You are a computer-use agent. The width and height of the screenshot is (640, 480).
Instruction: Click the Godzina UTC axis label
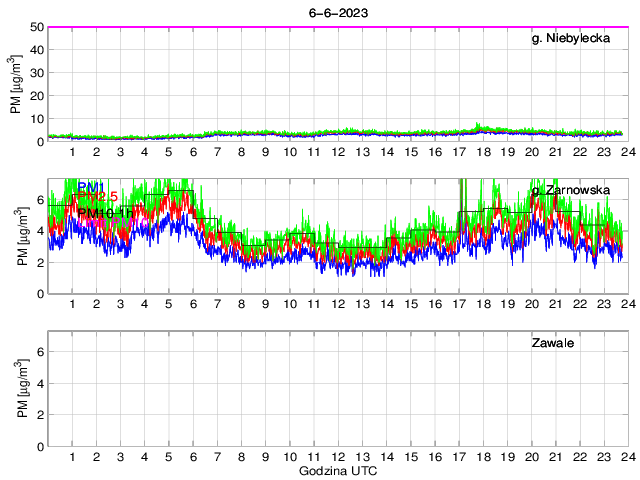coord(337,470)
